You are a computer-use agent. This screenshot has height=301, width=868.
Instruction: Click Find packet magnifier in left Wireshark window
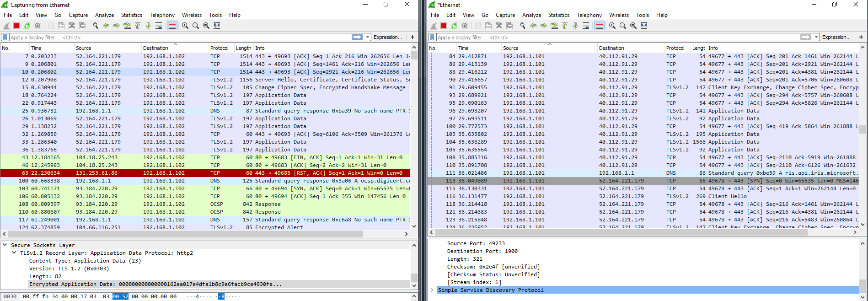(96, 26)
